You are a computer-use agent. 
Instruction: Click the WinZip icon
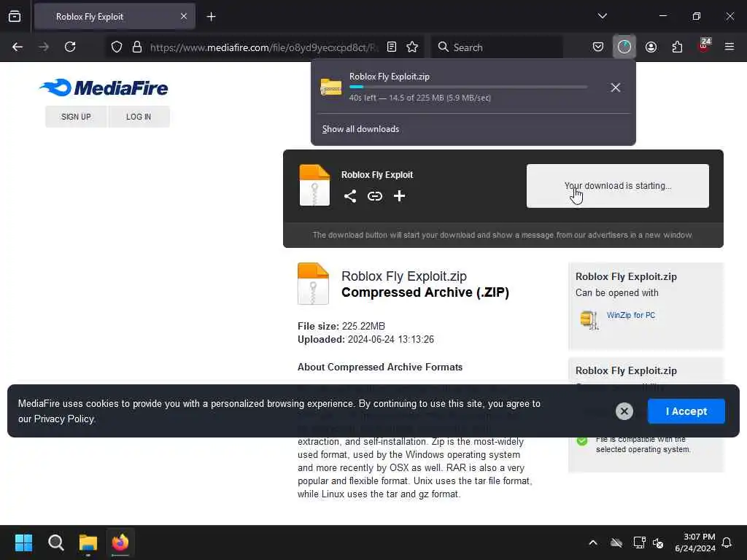589,319
